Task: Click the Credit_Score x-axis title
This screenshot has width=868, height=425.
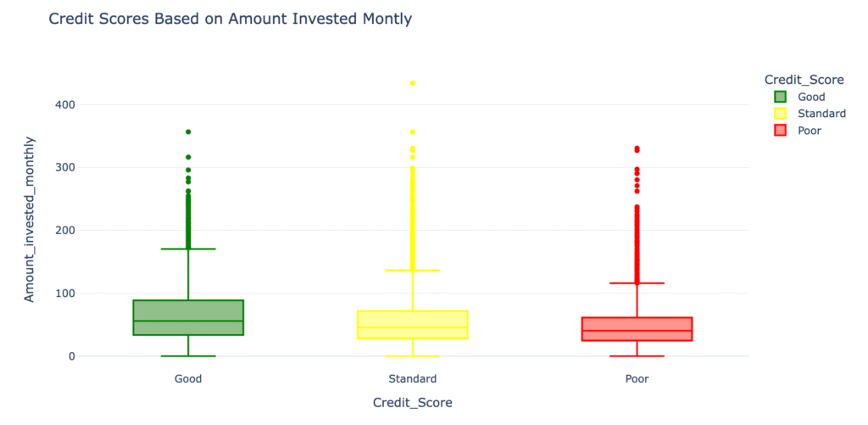Action: pos(413,403)
